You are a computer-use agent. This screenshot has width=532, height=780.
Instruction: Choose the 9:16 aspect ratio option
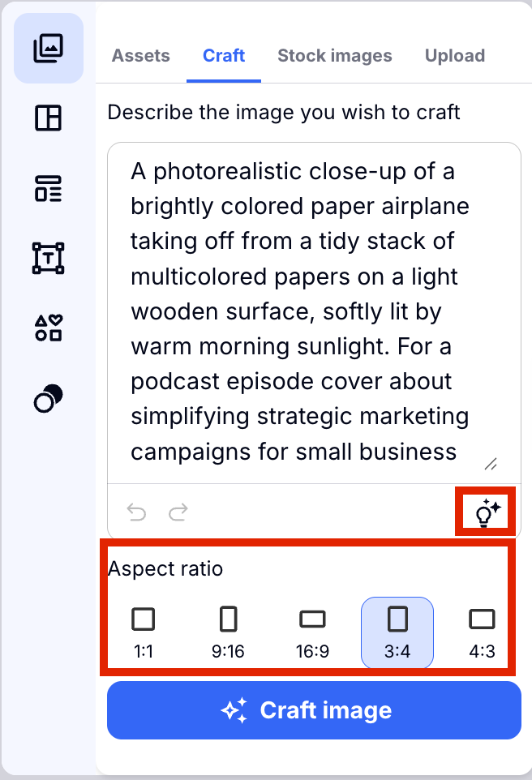tap(228, 631)
